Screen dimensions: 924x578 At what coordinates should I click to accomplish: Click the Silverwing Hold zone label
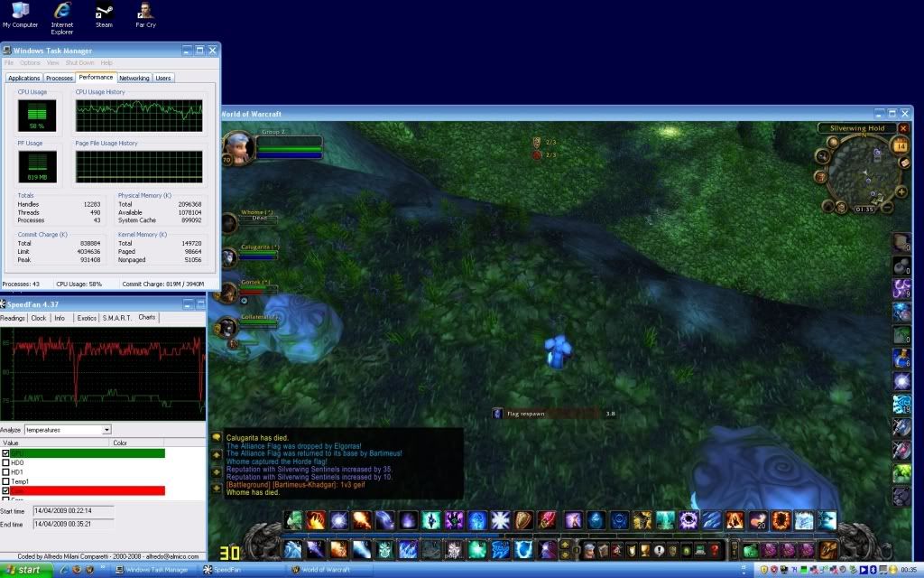pyautogui.click(x=857, y=128)
